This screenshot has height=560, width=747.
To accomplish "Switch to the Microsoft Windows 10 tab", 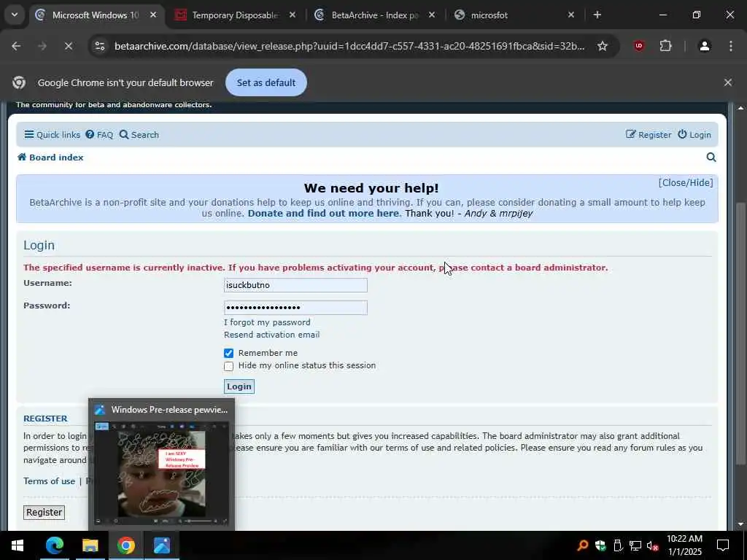I will click(96, 15).
